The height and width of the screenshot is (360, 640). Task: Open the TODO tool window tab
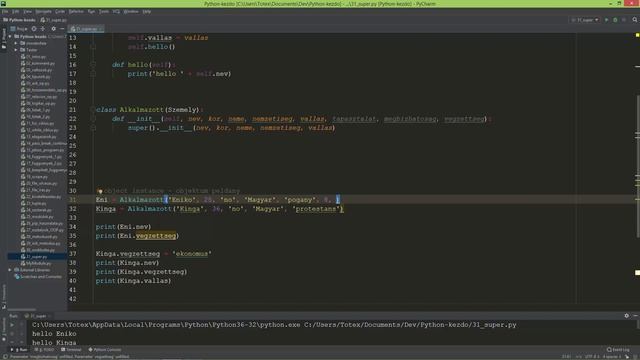pyautogui.click(x=44, y=350)
